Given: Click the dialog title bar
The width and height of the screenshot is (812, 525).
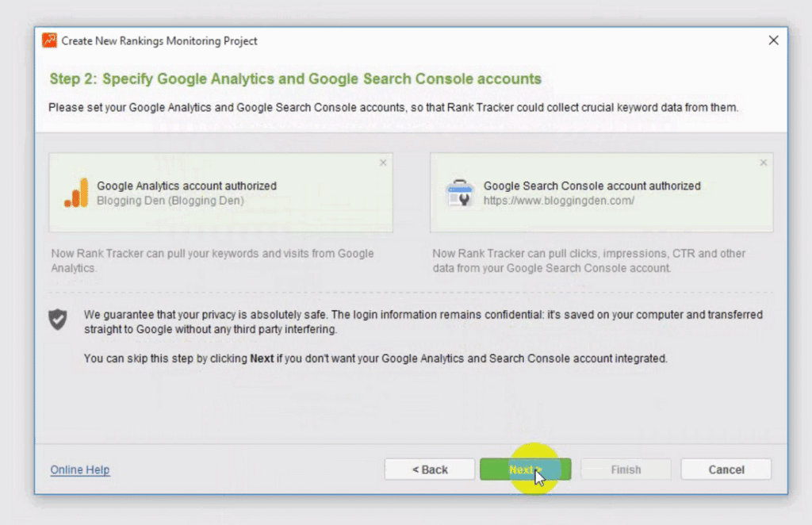Looking at the screenshot, I should pyautogui.click(x=396, y=40).
